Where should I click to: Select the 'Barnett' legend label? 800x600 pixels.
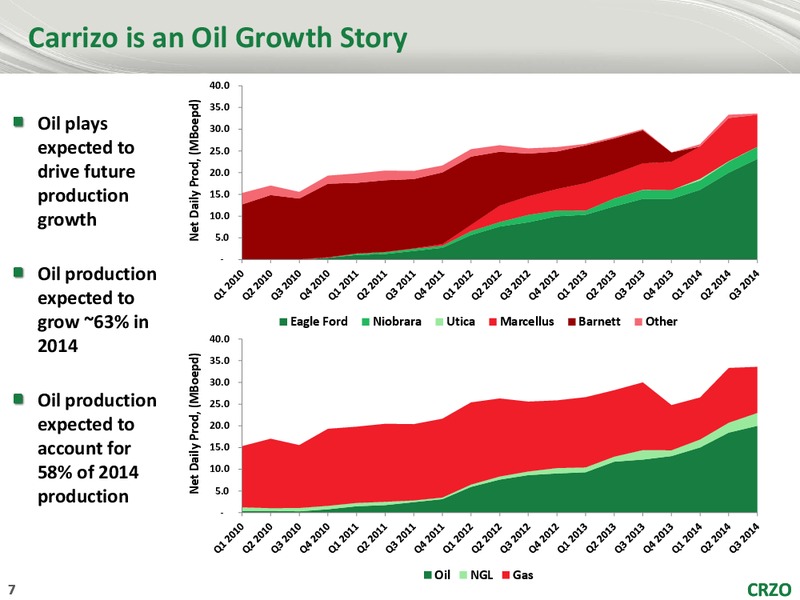pos(599,322)
